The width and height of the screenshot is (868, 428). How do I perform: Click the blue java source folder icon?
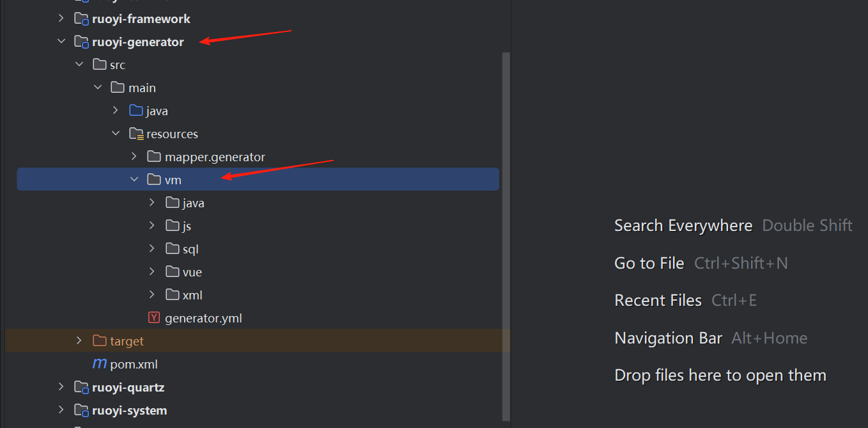click(x=136, y=111)
